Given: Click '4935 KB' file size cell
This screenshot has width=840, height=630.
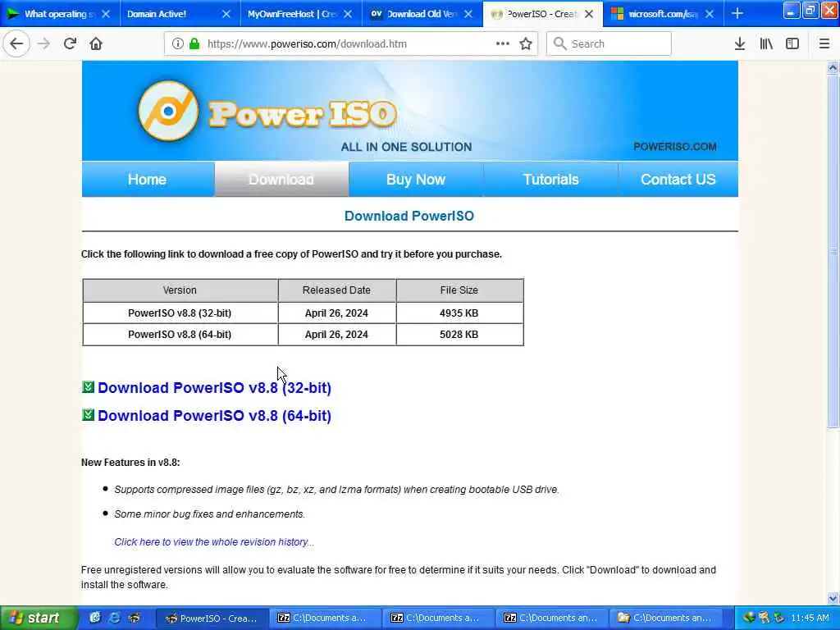Looking at the screenshot, I should 459,313.
